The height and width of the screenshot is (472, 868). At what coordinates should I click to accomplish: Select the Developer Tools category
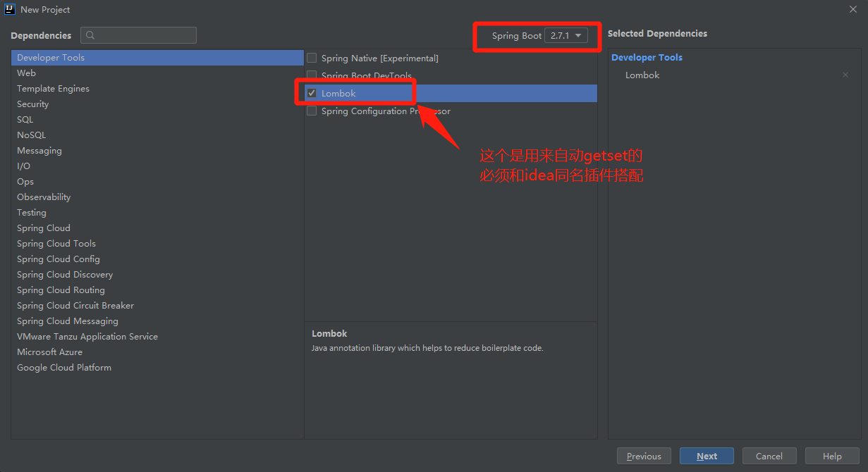[x=157, y=58]
